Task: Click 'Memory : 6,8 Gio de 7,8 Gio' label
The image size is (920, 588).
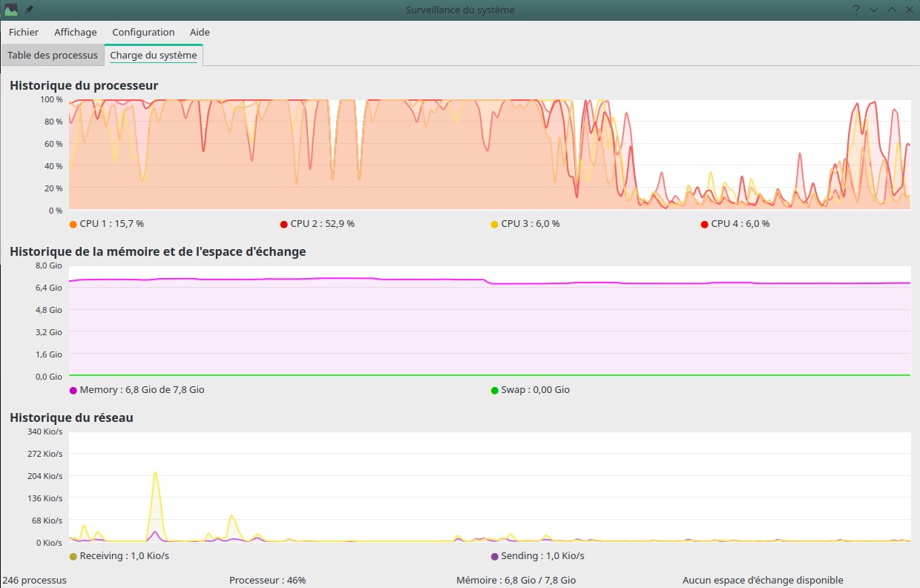Action: click(142, 389)
